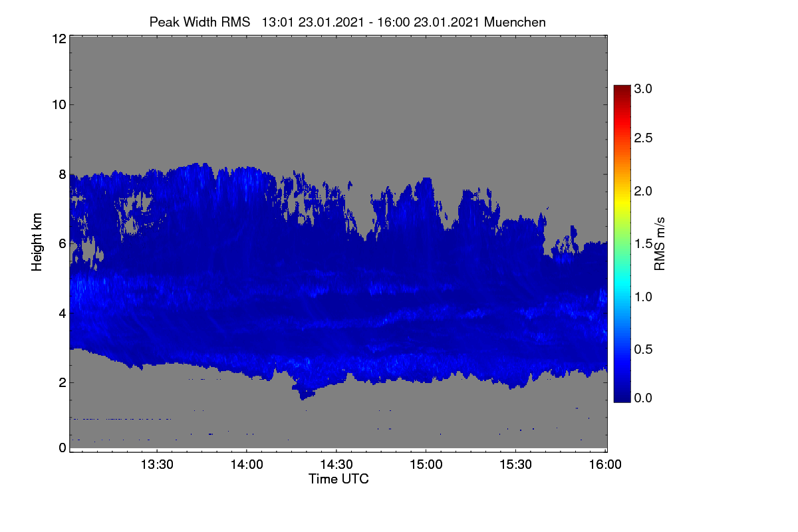Click the date range '13:01 23.01.2021' in title
The height and width of the screenshot is (532, 798).
point(313,22)
